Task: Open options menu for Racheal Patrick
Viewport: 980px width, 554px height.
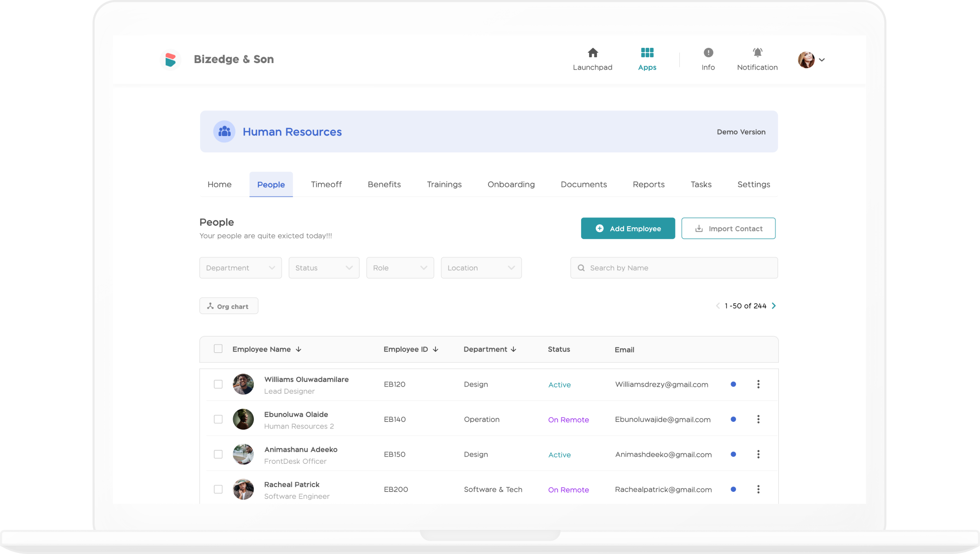Action: [x=758, y=489]
